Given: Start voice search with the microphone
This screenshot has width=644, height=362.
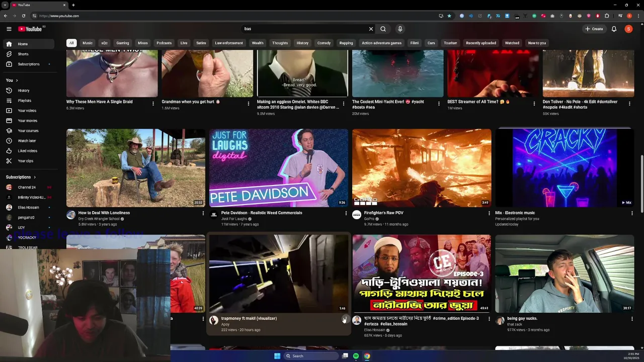Looking at the screenshot, I should pyautogui.click(x=400, y=29).
